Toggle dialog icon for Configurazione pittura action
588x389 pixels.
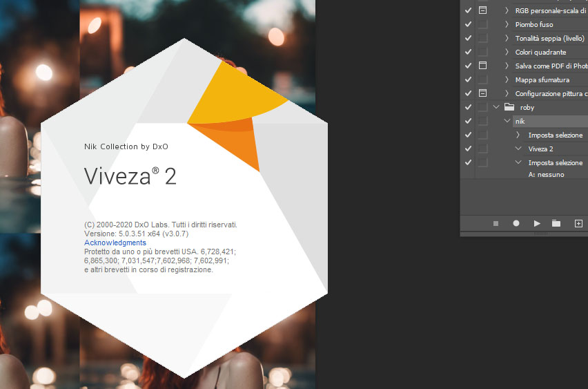[482, 93]
